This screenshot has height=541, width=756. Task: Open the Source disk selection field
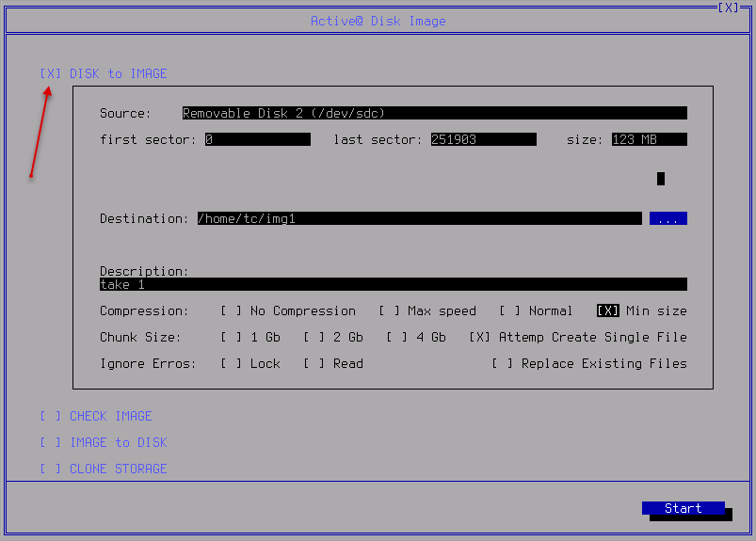pos(434,113)
